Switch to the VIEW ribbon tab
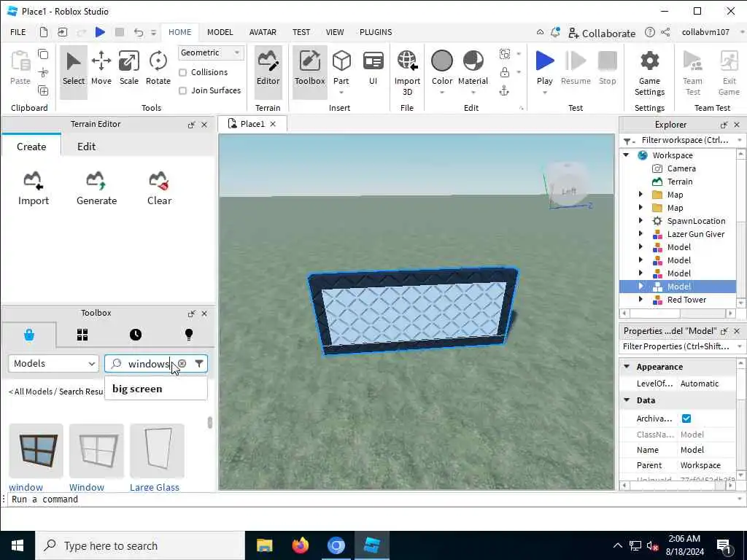 [x=334, y=32]
